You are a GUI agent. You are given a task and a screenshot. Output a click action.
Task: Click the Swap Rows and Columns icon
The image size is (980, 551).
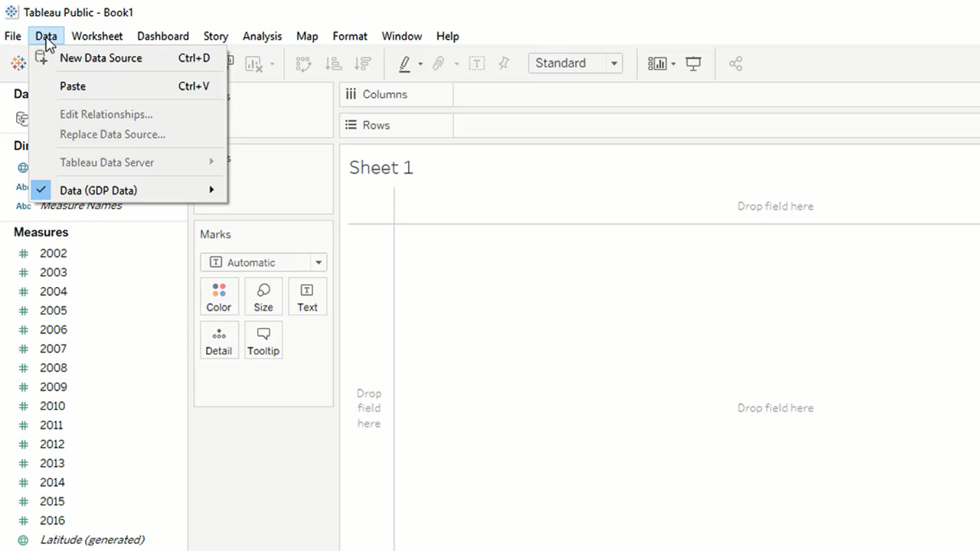click(x=303, y=64)
